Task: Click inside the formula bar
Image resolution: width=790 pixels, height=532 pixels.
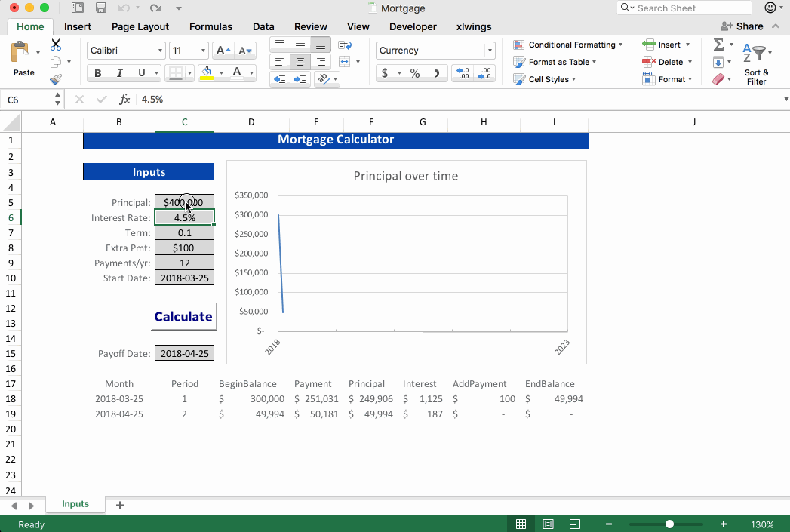Action: [x=302, y=99]
